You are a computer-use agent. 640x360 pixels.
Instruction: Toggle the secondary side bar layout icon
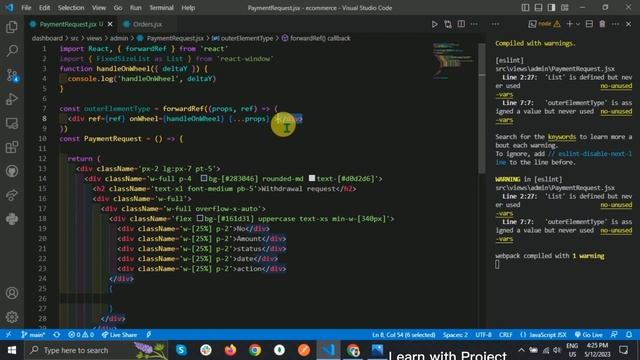coord(551,8)
